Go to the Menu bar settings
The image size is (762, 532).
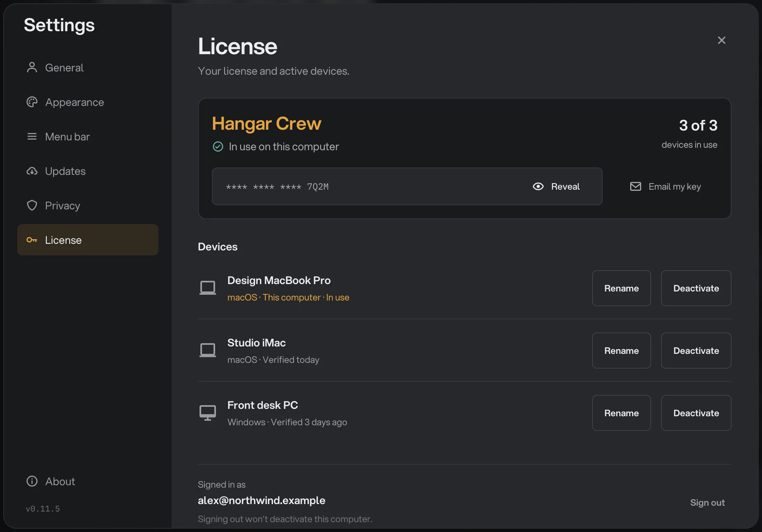88,137
